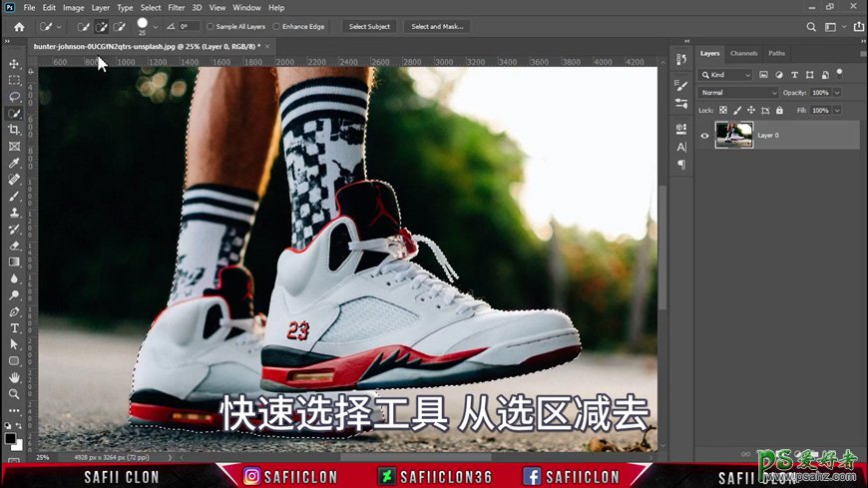
Task: Select the Blur tool
Action: [x=14, y=278]
